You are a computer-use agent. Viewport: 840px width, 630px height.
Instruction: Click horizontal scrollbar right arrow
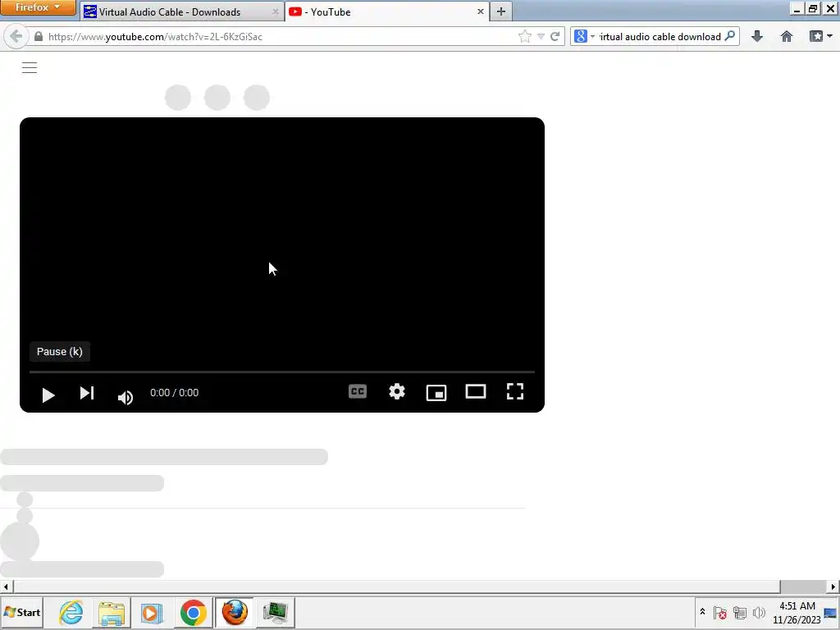(x=833, y=587)
